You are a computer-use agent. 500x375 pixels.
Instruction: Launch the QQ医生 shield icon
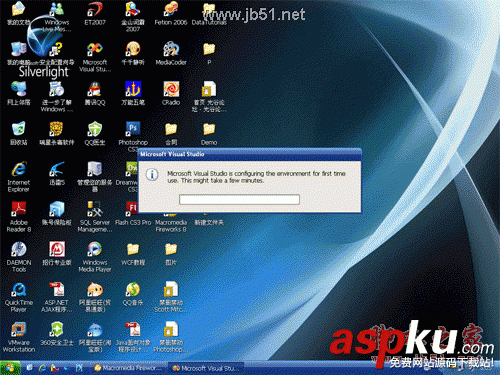[x=95, y=129]
